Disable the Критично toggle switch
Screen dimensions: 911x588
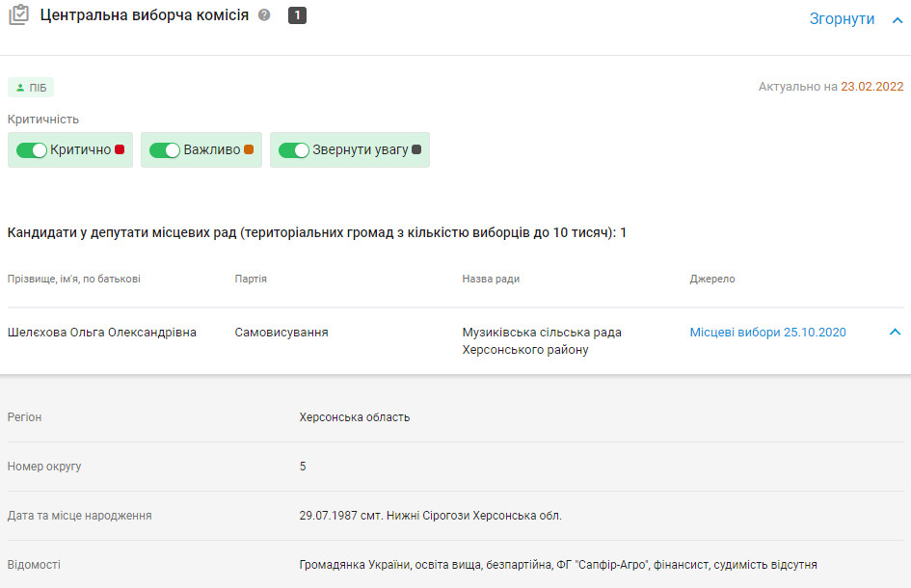click(x=32, y=150)
